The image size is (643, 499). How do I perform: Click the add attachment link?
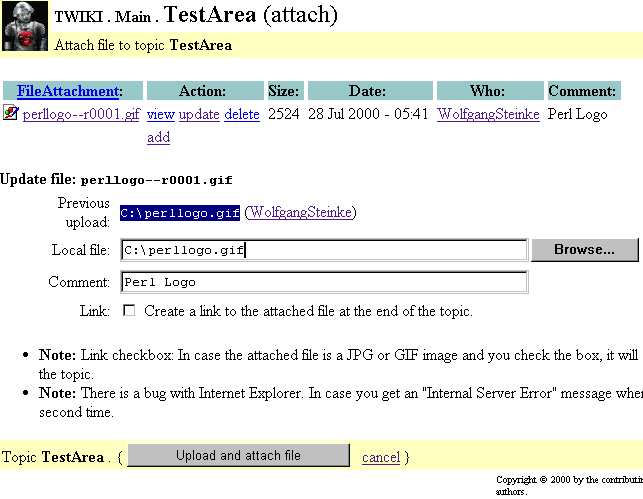click(x=158, y=137)
